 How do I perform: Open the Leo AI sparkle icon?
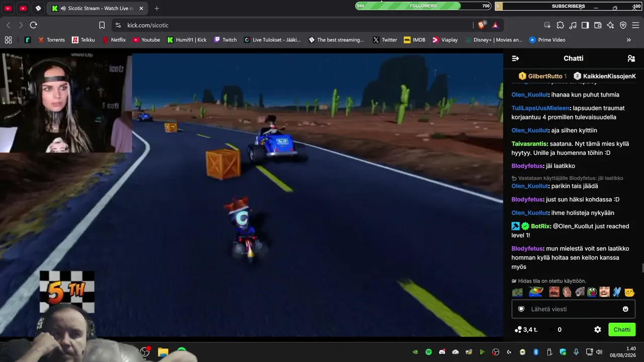point(610,25)
